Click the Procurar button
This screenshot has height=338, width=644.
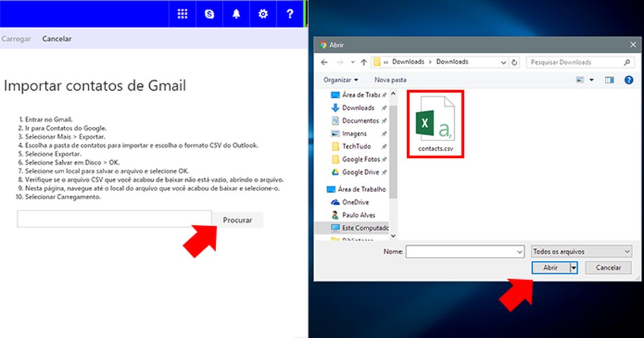point(238,220)
